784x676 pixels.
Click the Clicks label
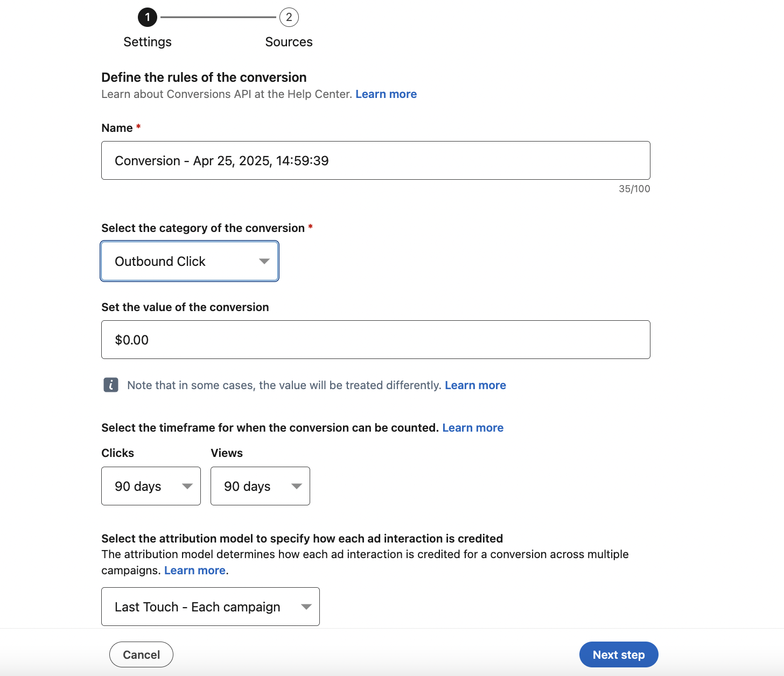(118, 453)
